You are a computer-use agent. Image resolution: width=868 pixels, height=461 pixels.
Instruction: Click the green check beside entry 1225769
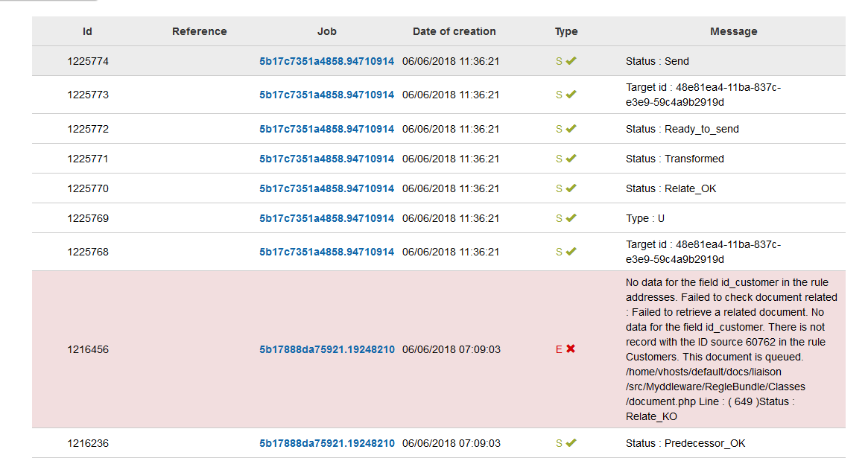point(569,218)
